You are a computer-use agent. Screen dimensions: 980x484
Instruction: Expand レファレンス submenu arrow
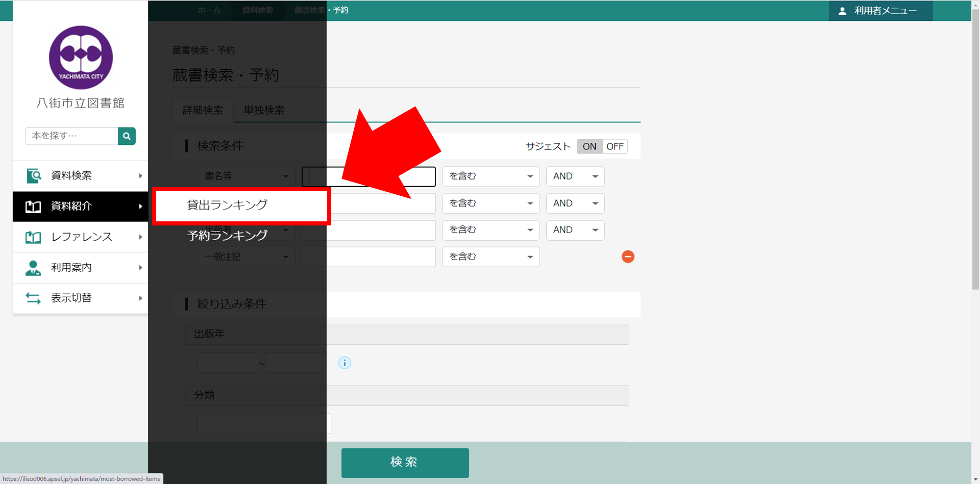[140, 237]
